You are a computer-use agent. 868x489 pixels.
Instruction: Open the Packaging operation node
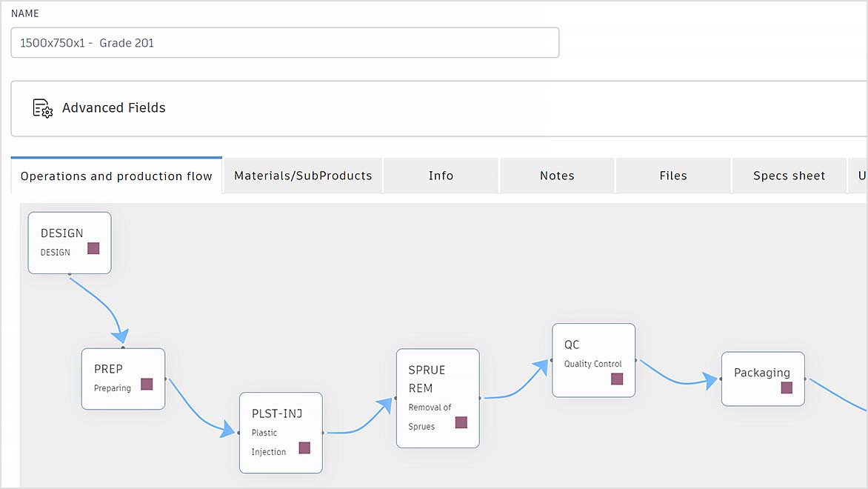point(763,379)
